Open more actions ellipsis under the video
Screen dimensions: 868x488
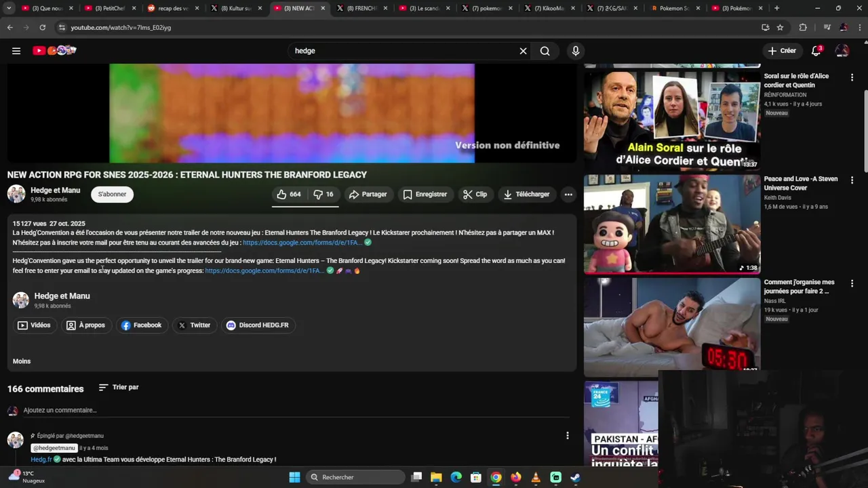pyautogui.click(x=568, y=195)
